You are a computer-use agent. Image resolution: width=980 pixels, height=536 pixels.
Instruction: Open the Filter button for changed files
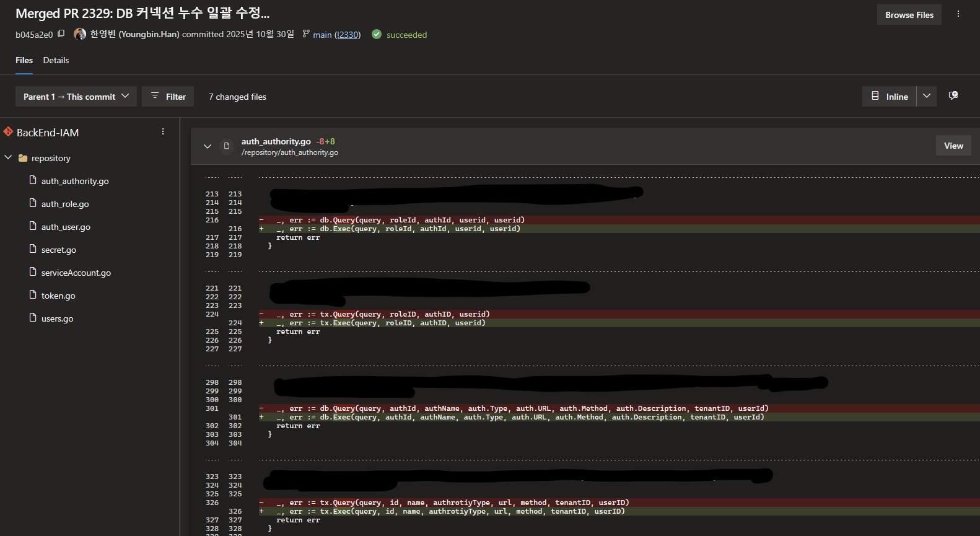[168, 97]
